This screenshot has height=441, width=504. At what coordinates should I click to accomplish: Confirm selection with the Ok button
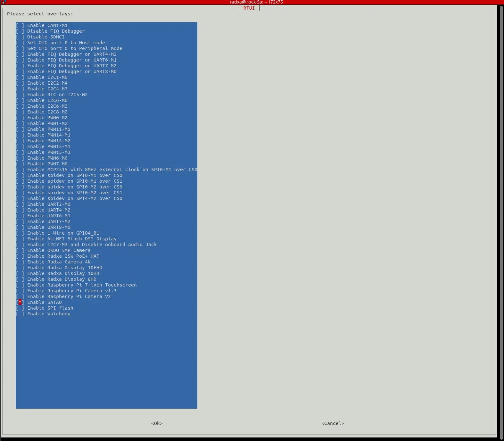(157, 423)
